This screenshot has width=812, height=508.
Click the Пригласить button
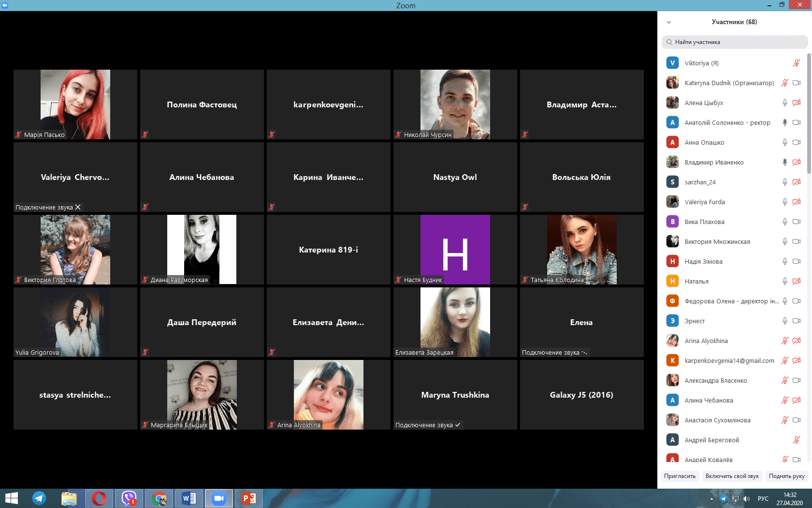pos(680,476)
